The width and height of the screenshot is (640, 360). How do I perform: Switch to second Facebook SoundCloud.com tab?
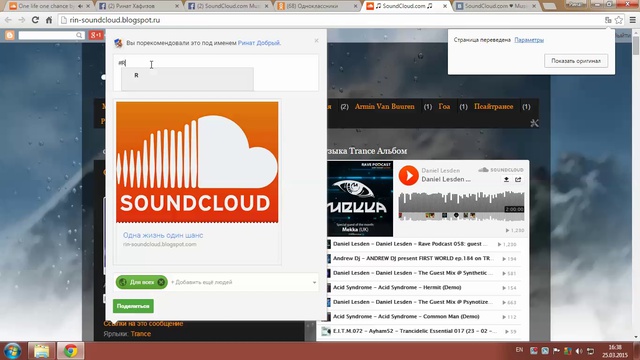click(x=228, y=6)
